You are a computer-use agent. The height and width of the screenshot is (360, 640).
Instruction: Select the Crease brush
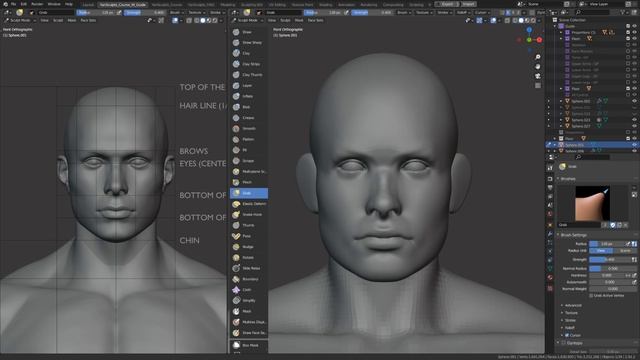249,118
